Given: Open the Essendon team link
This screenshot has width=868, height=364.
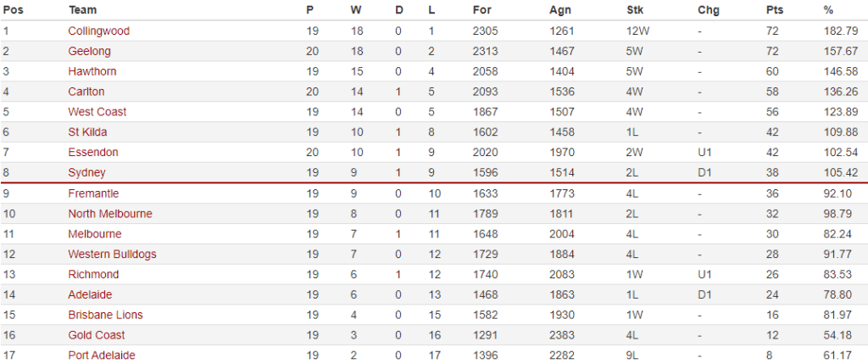Looking at the screenshot, I should (93, 153).
